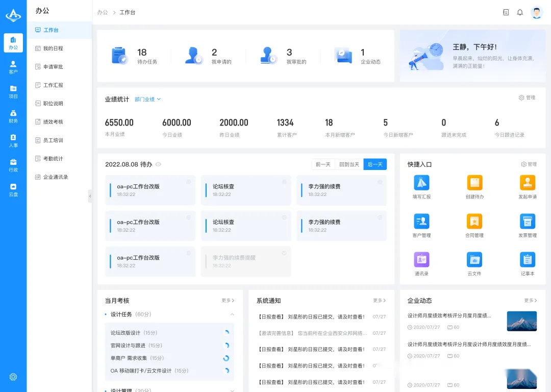Open the 云文件 shortcut
The width and height of the screenshot is (551, 392).
point(474,259)
